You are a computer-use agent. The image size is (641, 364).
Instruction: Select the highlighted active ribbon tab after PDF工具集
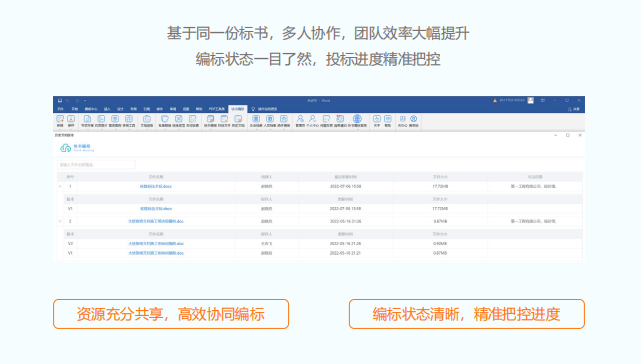click(238, 109)
